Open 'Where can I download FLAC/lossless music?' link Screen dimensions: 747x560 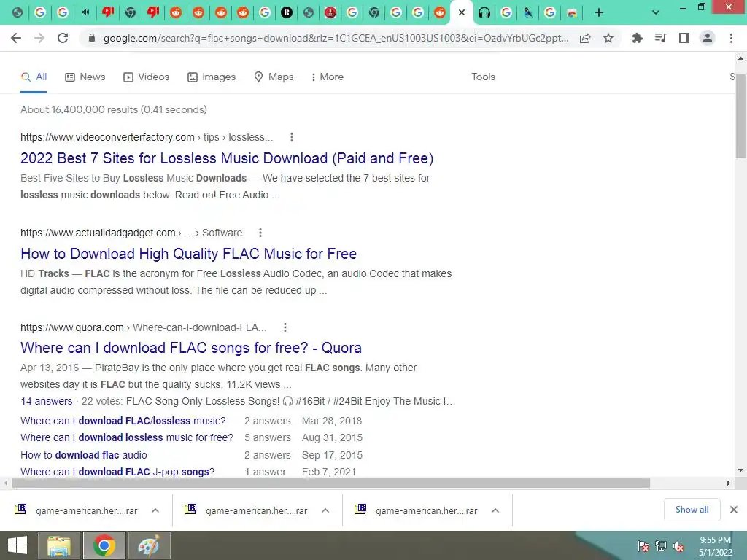123,421
